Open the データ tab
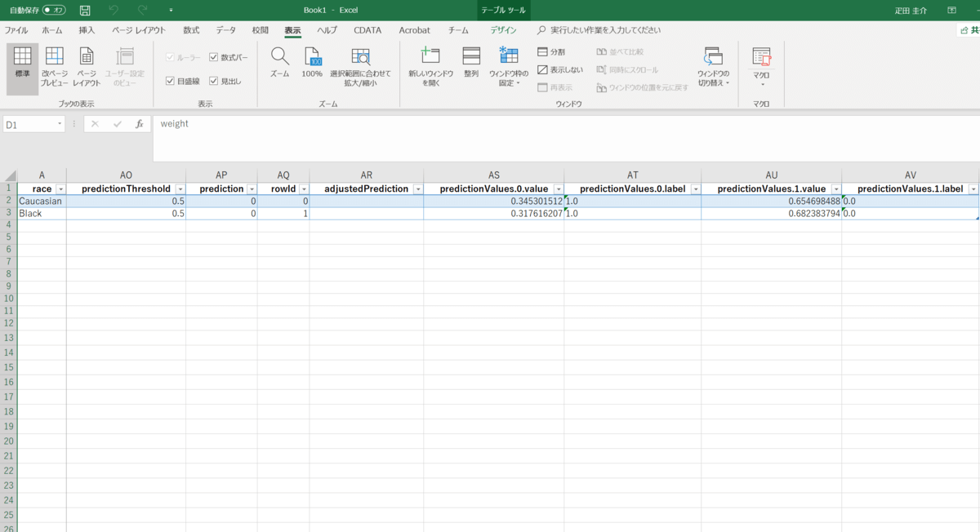The image size is (980, 532). (226, 30)
